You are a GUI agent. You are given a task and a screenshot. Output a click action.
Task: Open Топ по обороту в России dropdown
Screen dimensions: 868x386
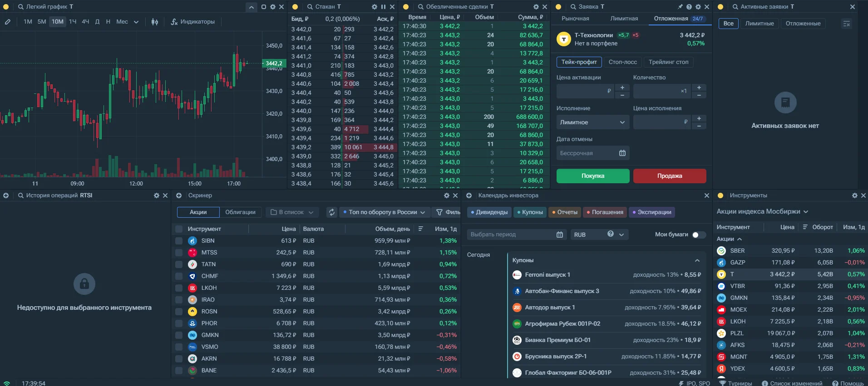pos(384,212)
